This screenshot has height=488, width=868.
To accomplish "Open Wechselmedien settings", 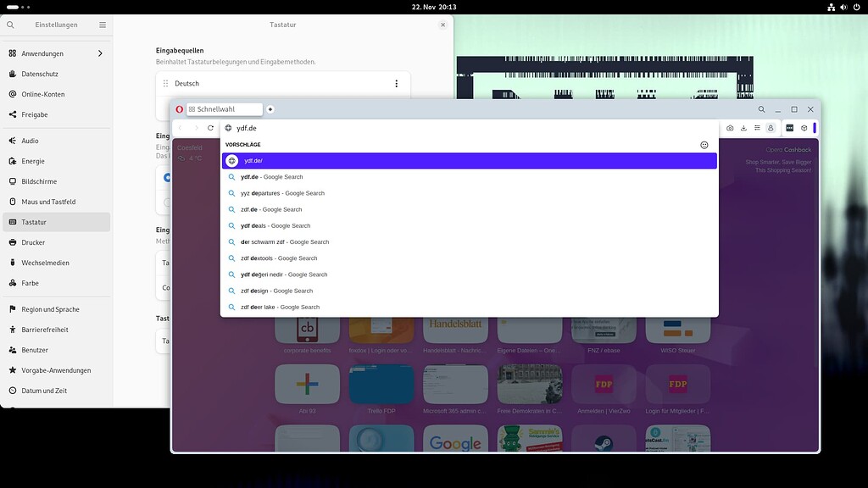I will pos(57,263).
